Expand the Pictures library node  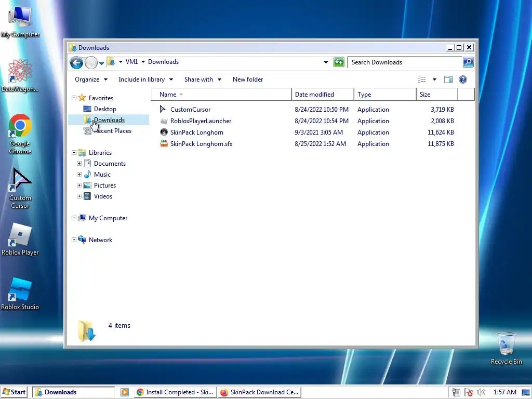pos(79,185)
